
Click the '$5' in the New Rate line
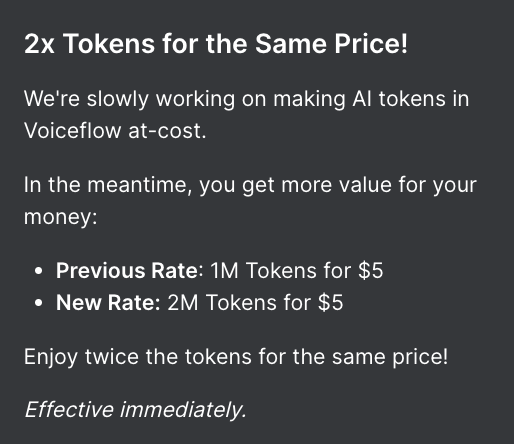click(330, 303)
